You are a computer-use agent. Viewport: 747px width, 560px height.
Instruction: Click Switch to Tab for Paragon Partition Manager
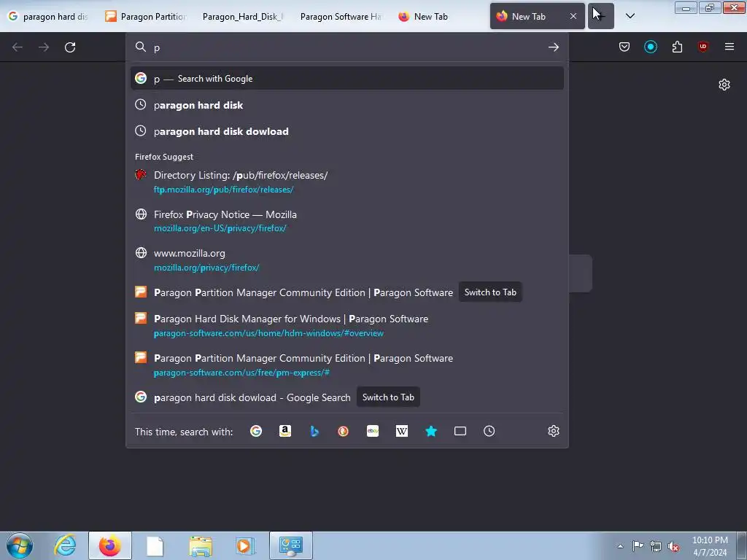coord(490,292)
